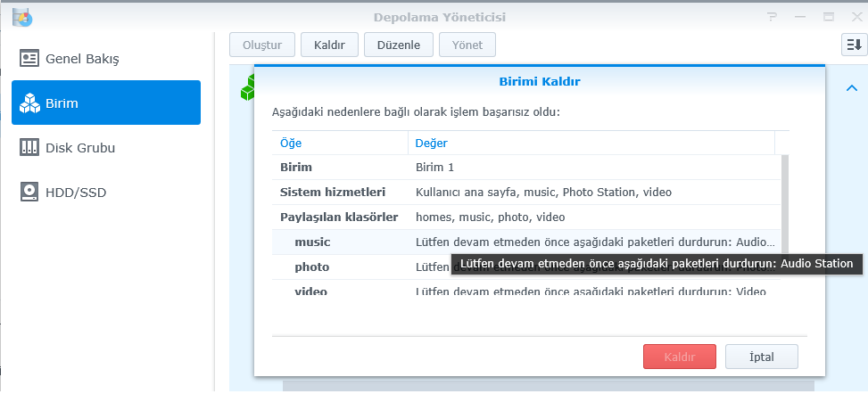Click the help question mark icon
This screenshot has height=394, width=868.
point(773,16)
